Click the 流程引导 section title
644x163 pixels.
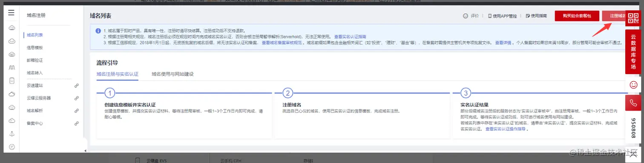[107, 63]
